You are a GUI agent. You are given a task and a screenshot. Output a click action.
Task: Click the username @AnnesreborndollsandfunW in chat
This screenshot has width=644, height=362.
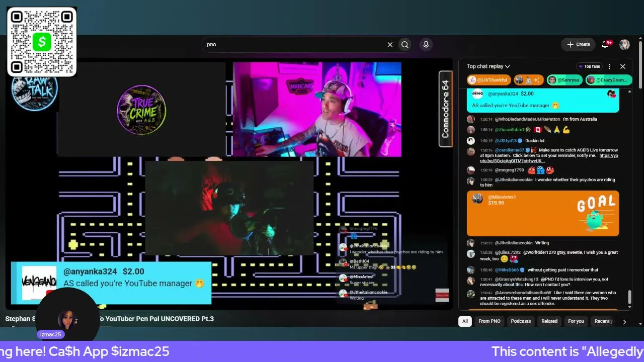(x=523, y=293)
